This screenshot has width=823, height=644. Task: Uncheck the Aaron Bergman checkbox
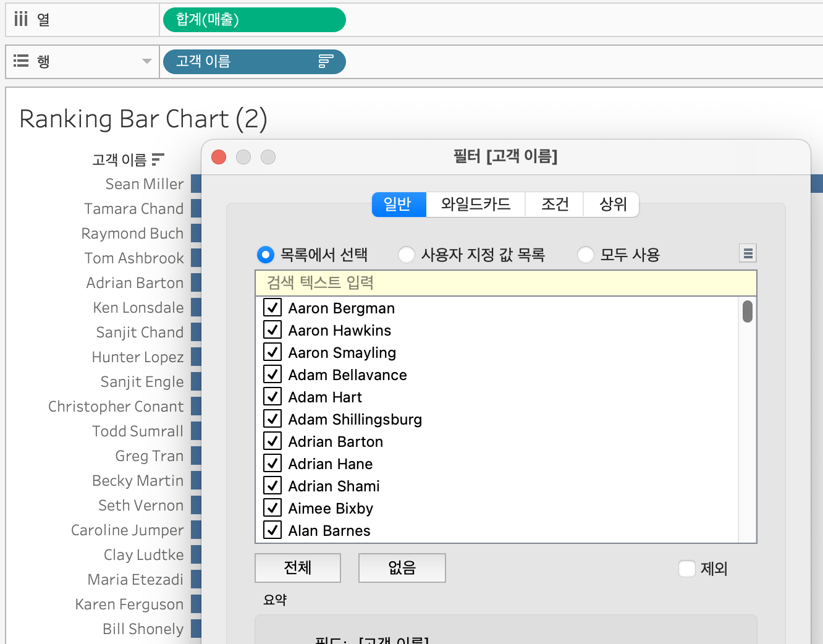click(272, 307)
